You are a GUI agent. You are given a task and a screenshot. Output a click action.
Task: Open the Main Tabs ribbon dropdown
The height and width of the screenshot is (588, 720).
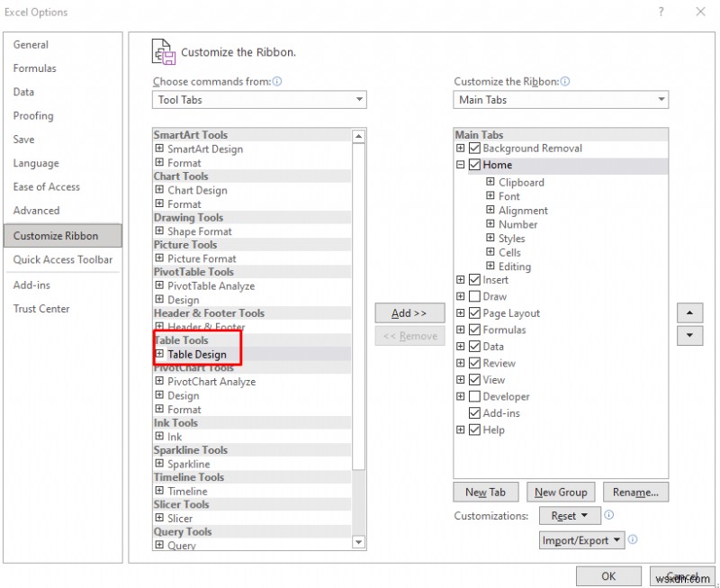pos(561,99)
